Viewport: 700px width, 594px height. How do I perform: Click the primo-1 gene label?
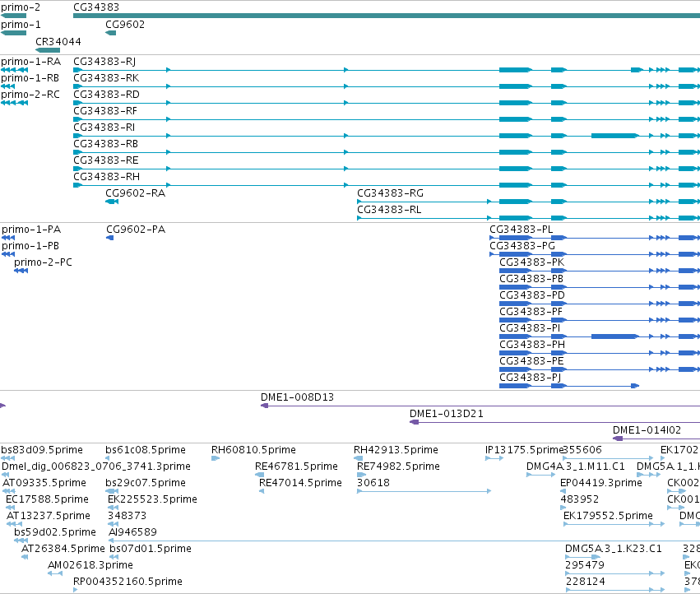point(21,25)
